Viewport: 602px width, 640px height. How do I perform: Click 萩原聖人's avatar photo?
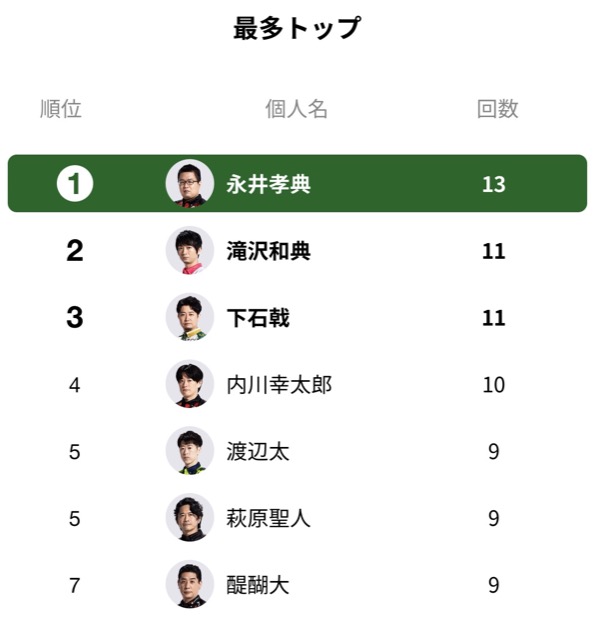pyautogui.click(x=189, y=518)
